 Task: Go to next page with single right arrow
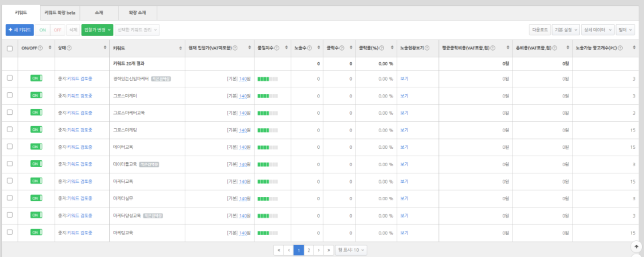pos(319,250)
